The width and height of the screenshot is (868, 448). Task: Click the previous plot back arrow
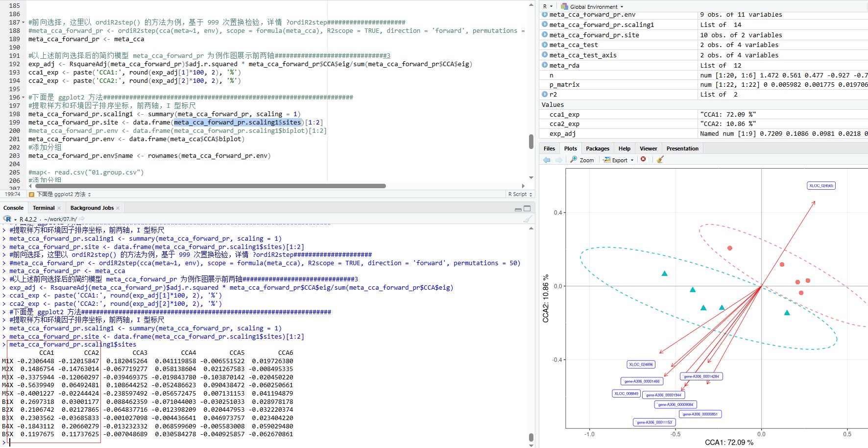point(547,160)
